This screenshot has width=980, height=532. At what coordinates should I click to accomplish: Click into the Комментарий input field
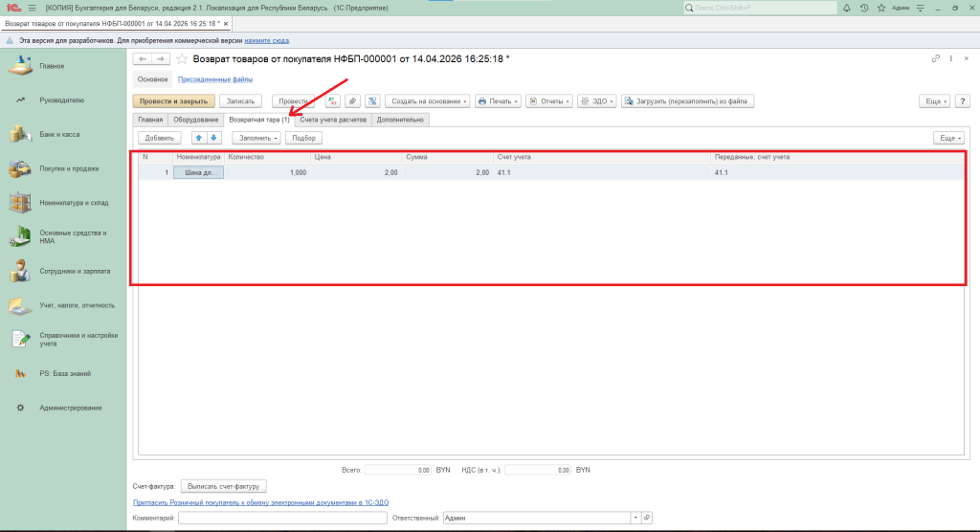click(x=281, y=518)
